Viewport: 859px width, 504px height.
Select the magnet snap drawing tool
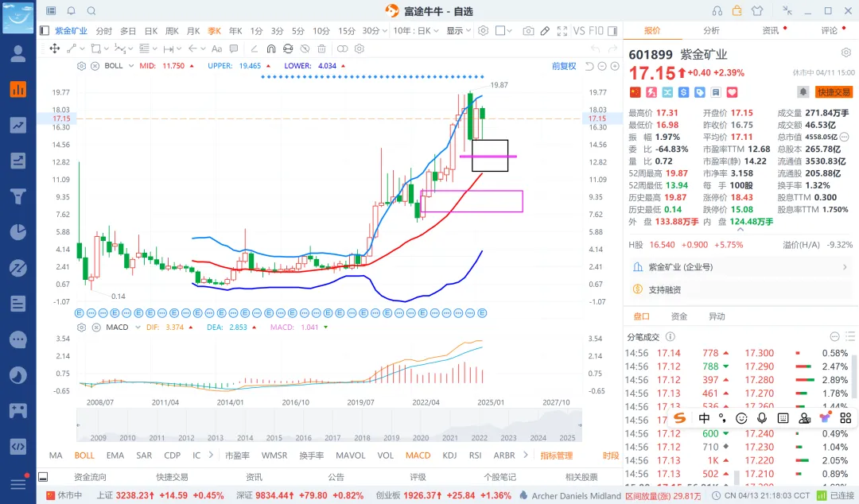[x=270, y=48]
